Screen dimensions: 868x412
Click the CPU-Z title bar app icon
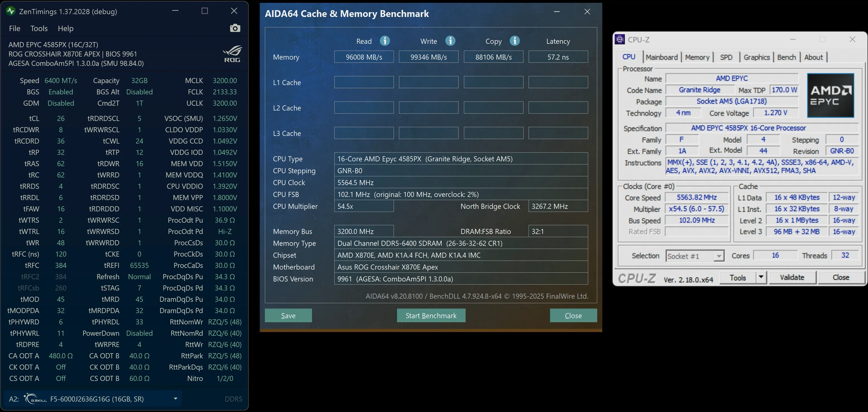point(620,40)
